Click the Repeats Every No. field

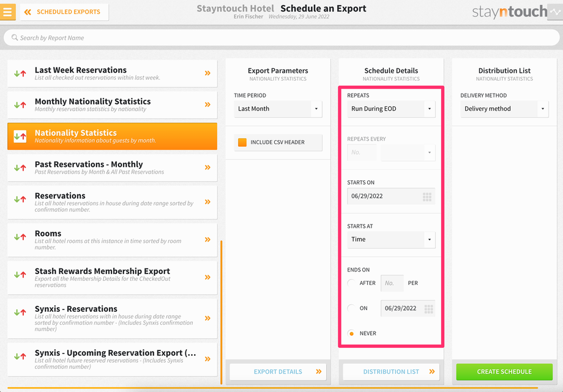pos(362,152)
